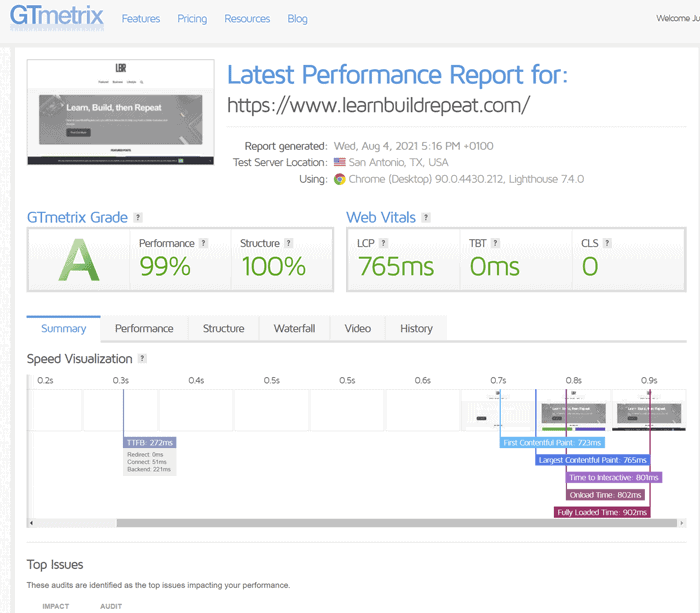Click the grade A letter
The width and height of the screenshot is (700, 613).
coord(79,260)
